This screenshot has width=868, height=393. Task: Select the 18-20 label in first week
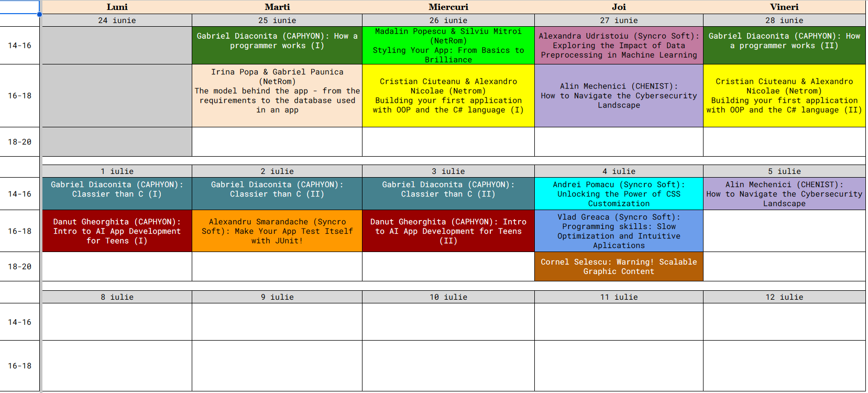19,142
